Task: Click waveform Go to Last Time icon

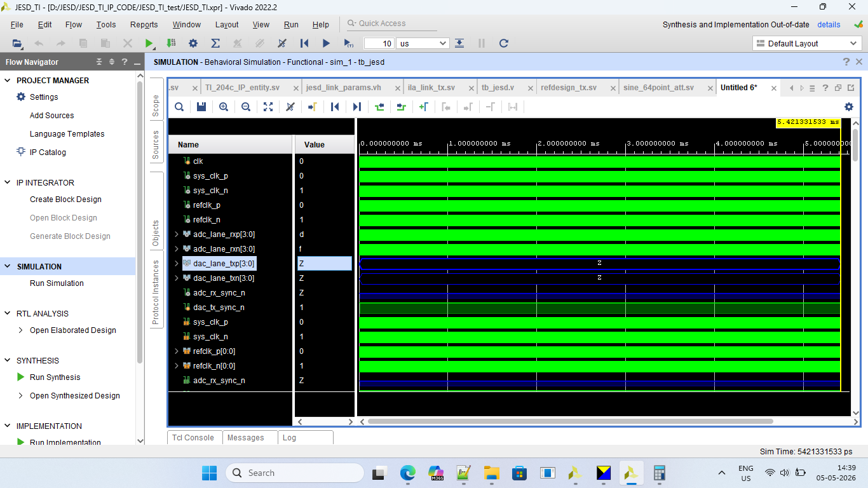Action: click(357, 107)
